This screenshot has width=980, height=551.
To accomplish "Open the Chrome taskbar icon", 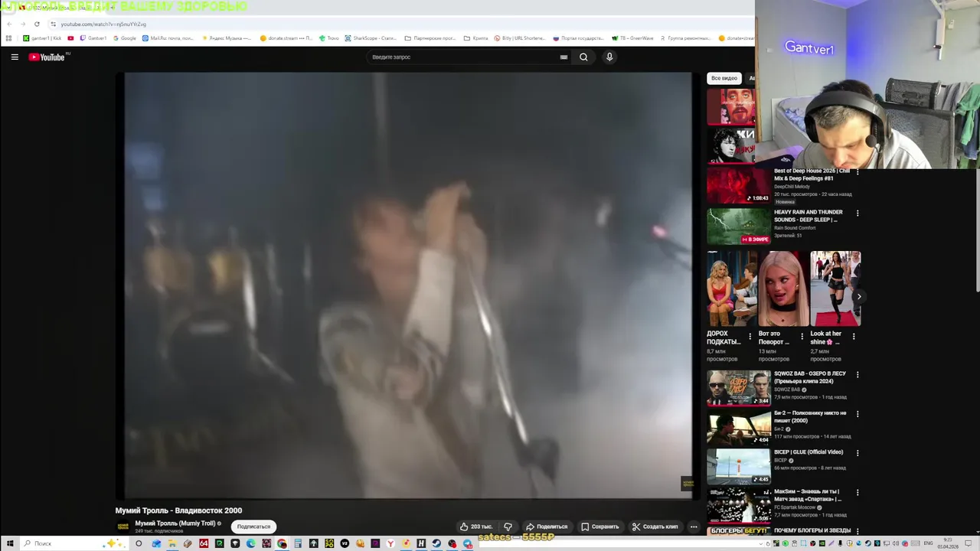I will (x=282, y=543).
